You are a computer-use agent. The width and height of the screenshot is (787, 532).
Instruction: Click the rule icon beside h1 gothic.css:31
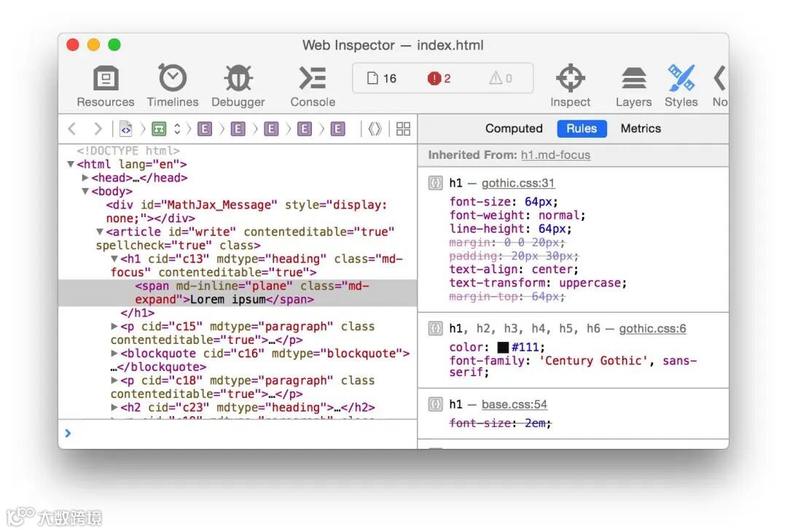435,183
